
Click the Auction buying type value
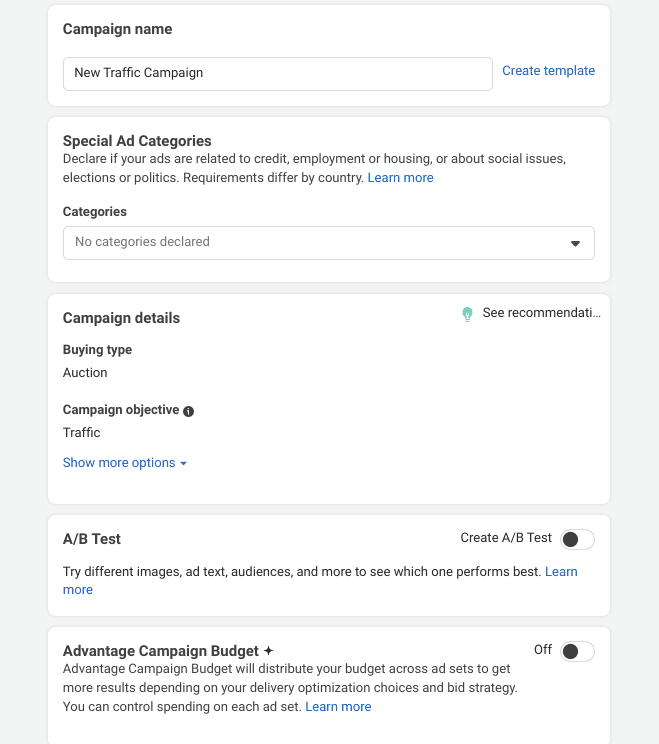[x=85, y=372]
